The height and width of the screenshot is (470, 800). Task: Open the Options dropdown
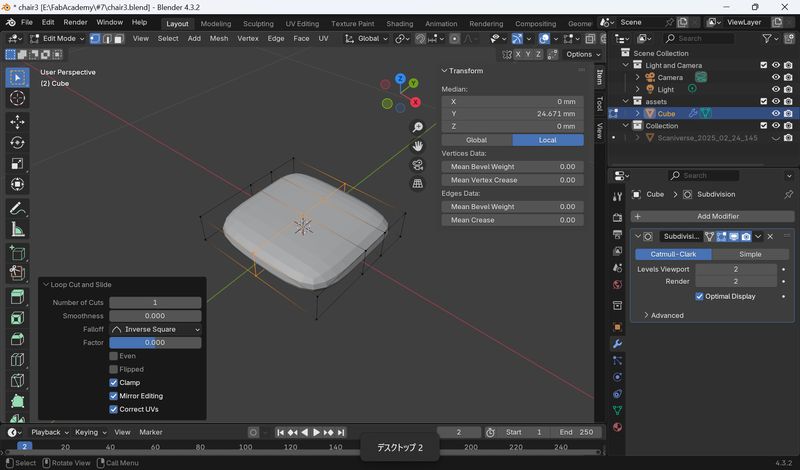pos(583,55)
